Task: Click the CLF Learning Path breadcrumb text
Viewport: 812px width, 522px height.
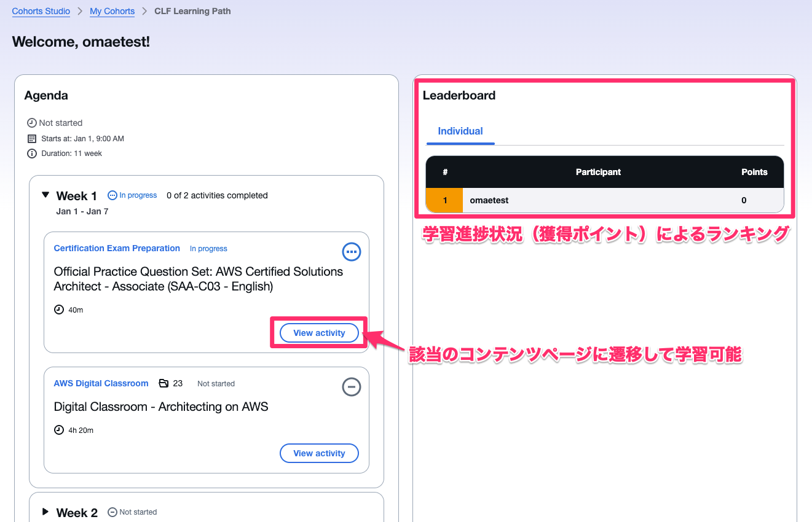Action: point(193,11)
